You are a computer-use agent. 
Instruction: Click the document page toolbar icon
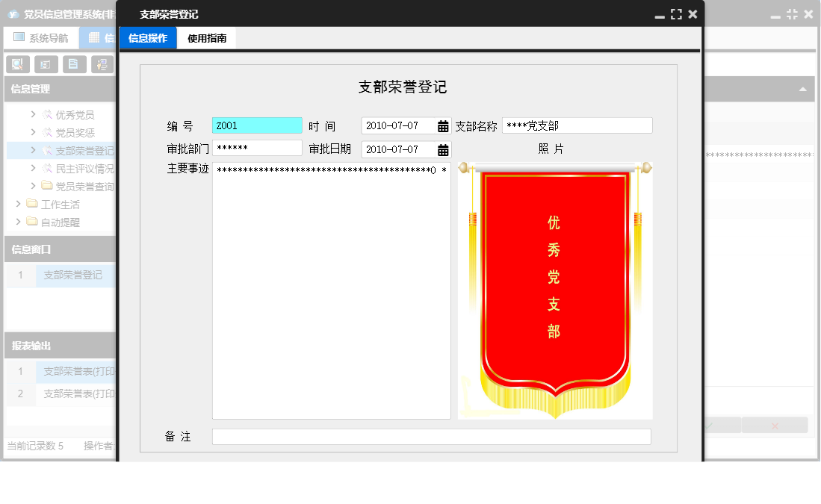(x=75, y=64)
